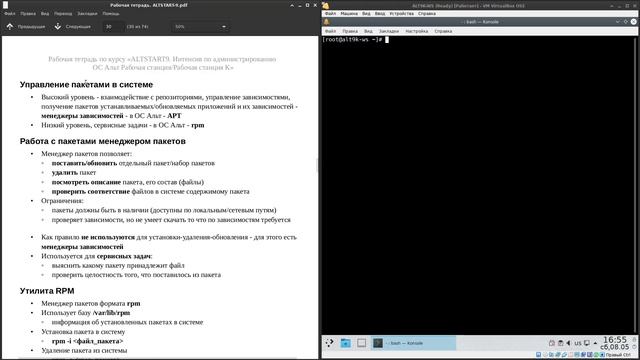The width and height of the screenshot is (640, 360).
Task: Click inside the Konsole terminal area
Action: [478, 185]
